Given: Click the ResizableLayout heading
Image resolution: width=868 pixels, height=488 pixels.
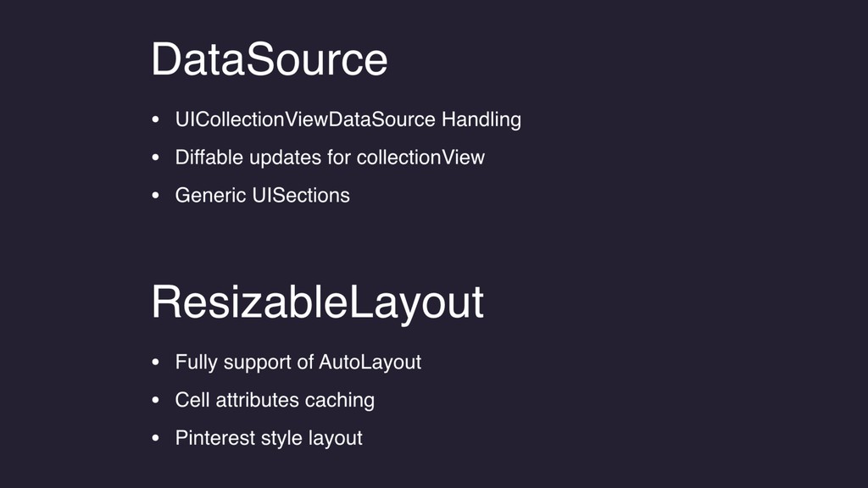Looking at the screenshot, I should pyautogui.click(x=317, y=304).
